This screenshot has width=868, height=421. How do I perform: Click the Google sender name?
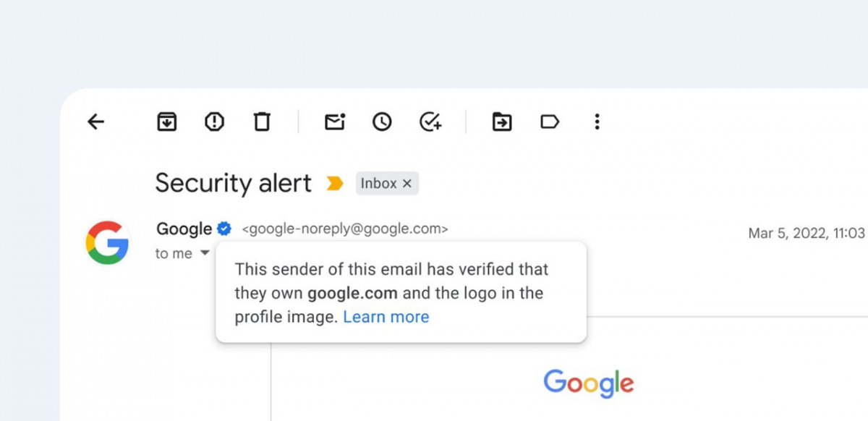(x=184, y=229)
